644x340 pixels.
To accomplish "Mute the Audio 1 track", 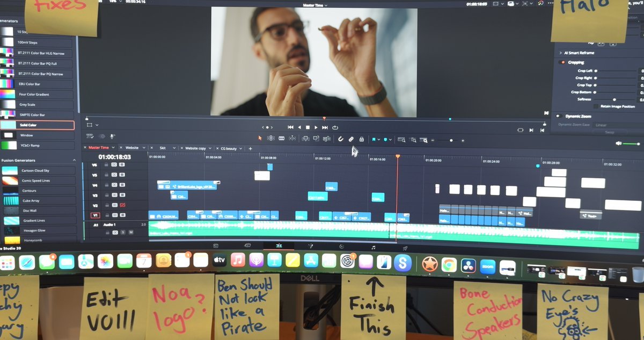I will coord(130,232).
